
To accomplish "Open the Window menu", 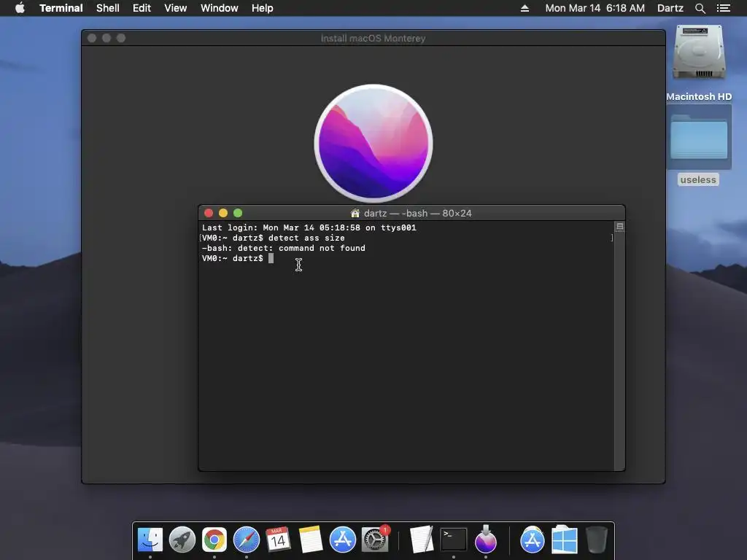I will pyautogui.click(x=219, y=8).
